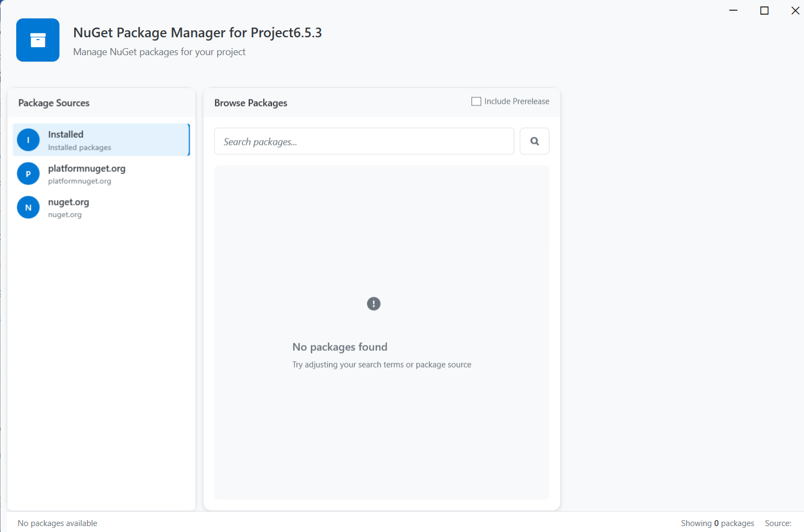Click the blue NuGet package box icon
The height and width of the screenshot is (532, 804).
coord(38,40)
